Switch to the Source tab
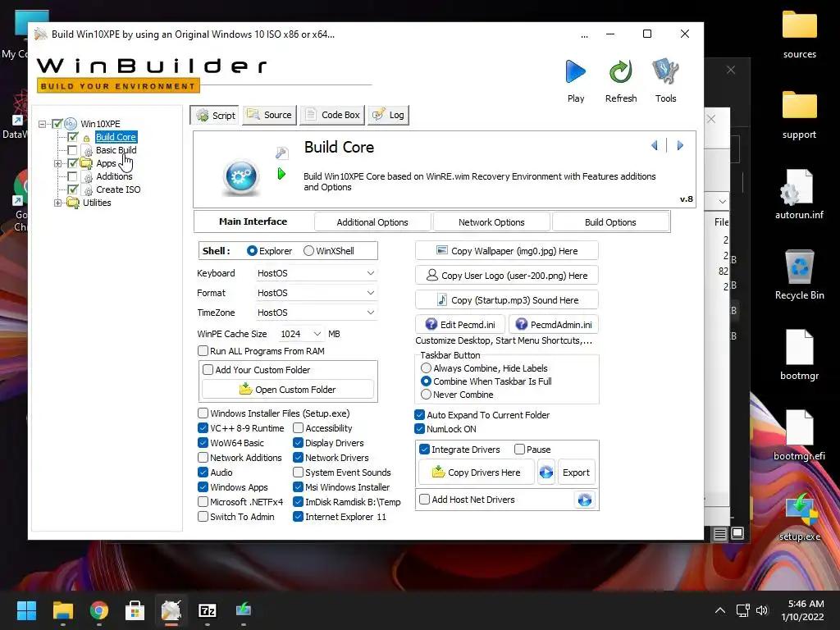The image size is (840, 630). click(269, 115)
